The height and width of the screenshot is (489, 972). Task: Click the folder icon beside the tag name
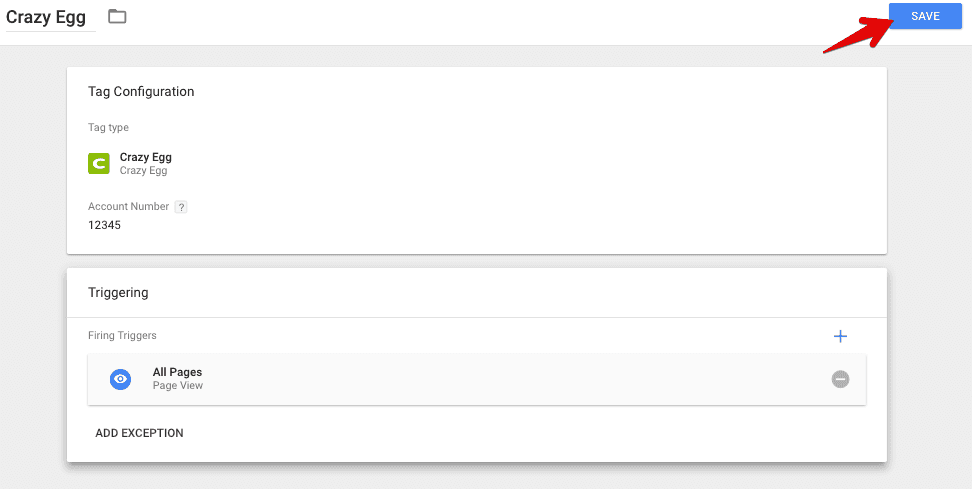point(117,16)
